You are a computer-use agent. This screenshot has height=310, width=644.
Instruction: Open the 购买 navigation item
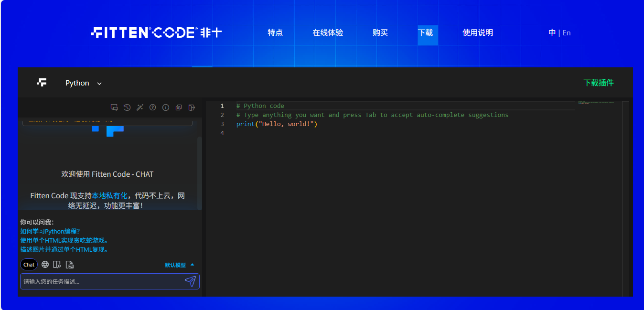click(380, 33)
